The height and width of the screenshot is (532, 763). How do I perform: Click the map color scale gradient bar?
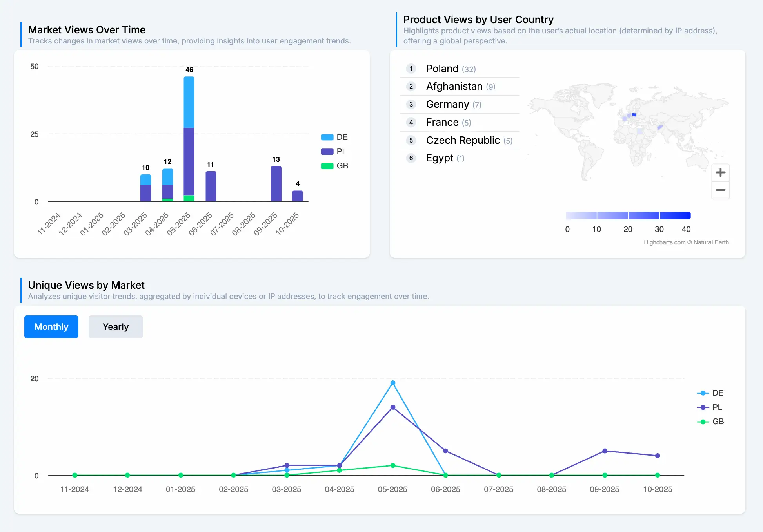tap(628, 215)
